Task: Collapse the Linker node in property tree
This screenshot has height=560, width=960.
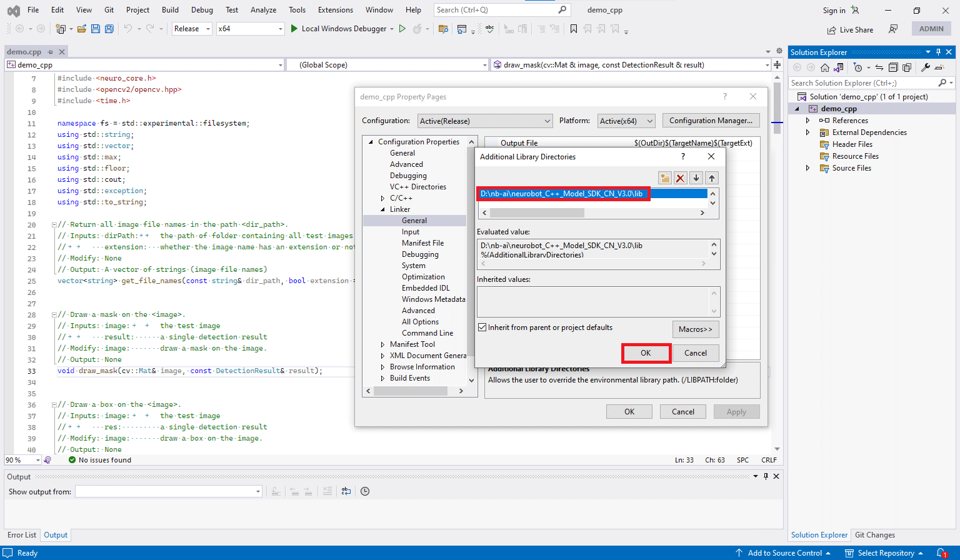Action: pyautogui.click(x=382, y=209)
